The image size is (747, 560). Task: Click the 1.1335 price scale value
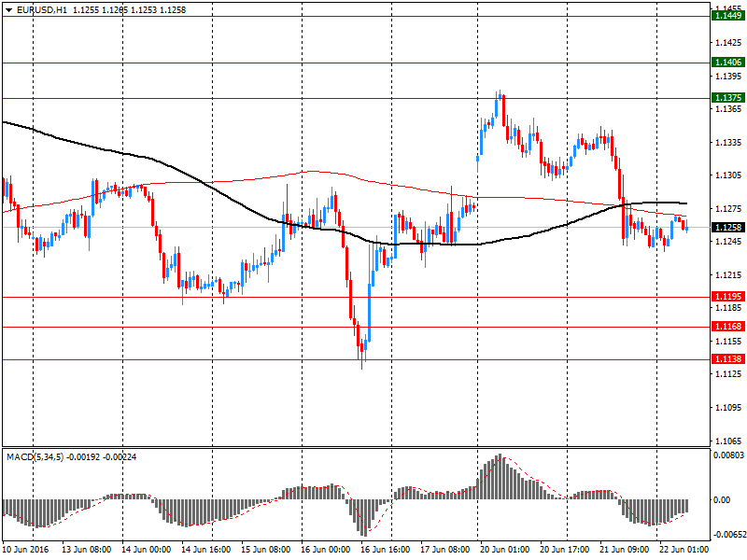coord(728,143)
